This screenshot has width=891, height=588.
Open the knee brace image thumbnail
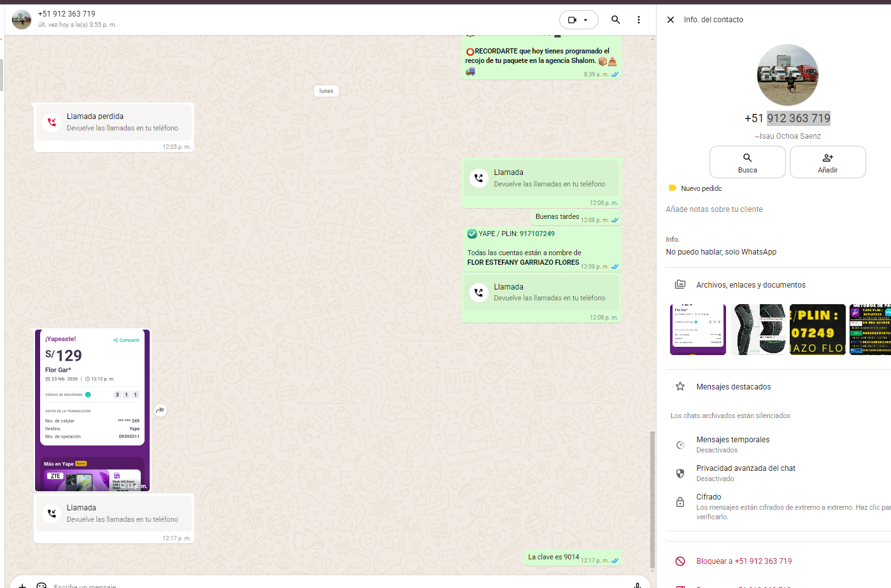757,330
